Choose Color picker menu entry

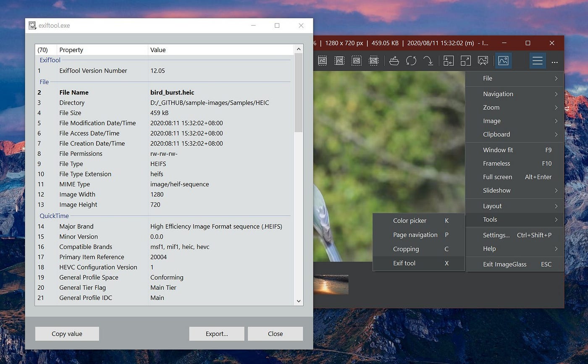419,221
